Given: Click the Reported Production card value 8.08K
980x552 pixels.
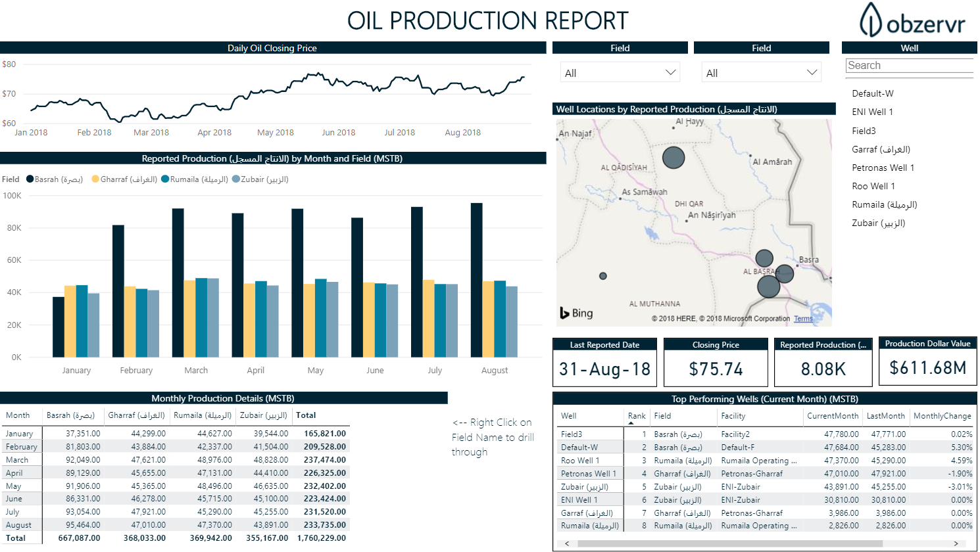Looking at the screenshot, I should coord(823,369).
